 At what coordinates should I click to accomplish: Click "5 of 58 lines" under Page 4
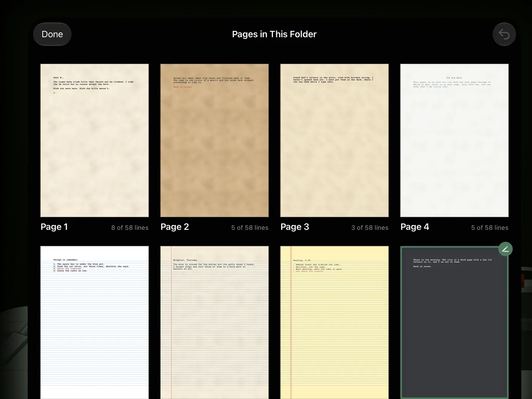click(x=490, y=228)
